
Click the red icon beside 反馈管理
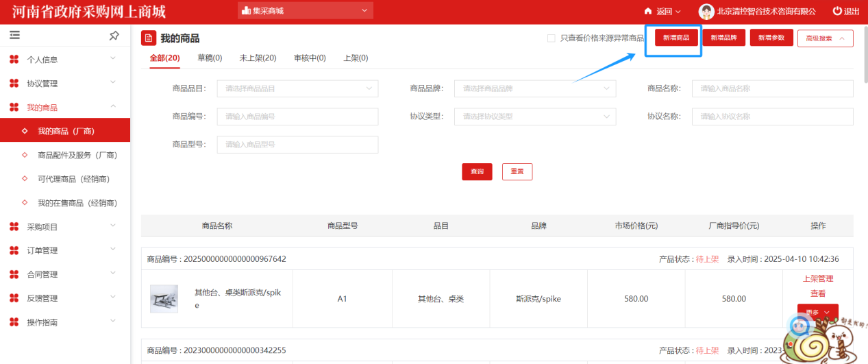point(14,298)
